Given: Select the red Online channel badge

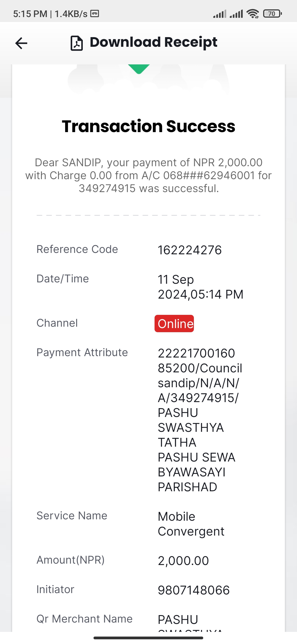Looking at the screenshot, I should tap(174, 323).
